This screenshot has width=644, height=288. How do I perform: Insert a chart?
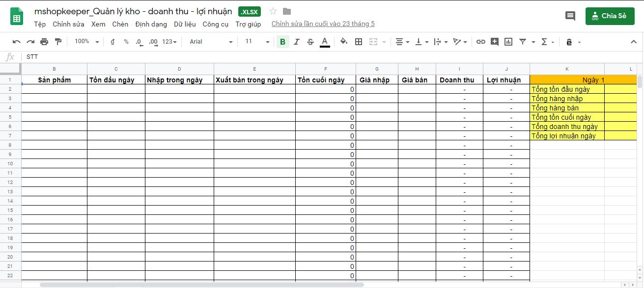click(x=508, y=42)
